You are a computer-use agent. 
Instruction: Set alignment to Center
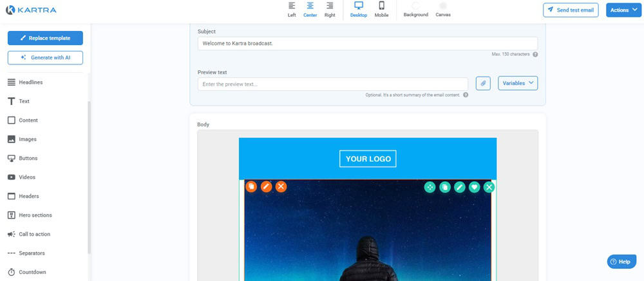(310, 10)
